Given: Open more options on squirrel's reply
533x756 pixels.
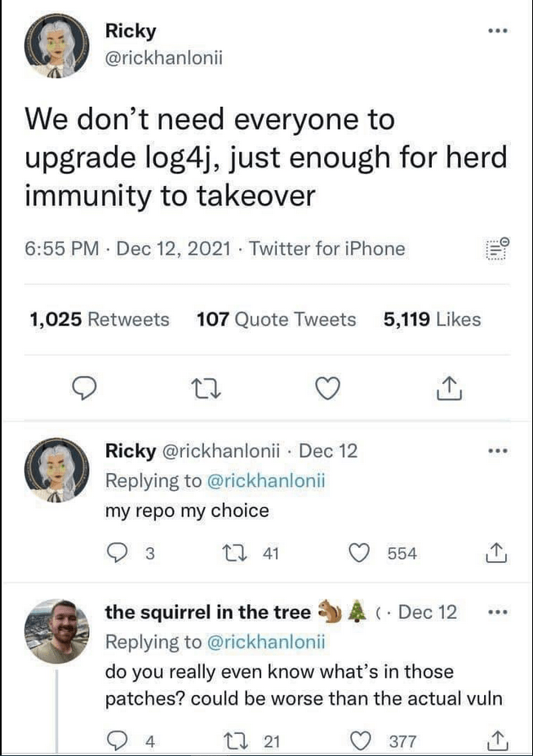Looking at the screenshot, I should click(496, 612).
